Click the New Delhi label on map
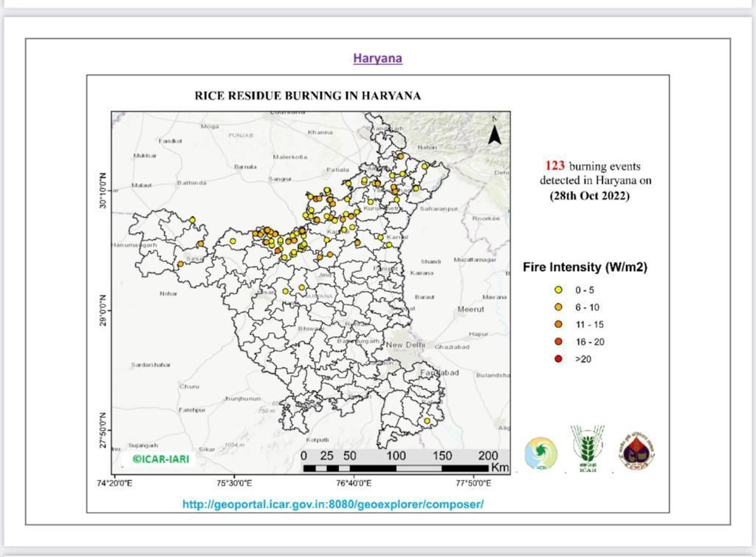This screenshot has height=557, width=756. point(406,345)
